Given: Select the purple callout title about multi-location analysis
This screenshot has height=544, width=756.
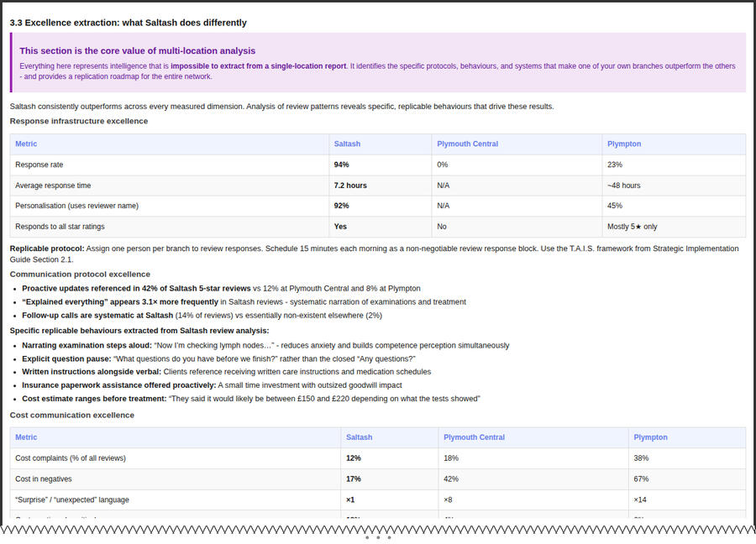Looking at the screenshot, I should click(x=137, y=51).
